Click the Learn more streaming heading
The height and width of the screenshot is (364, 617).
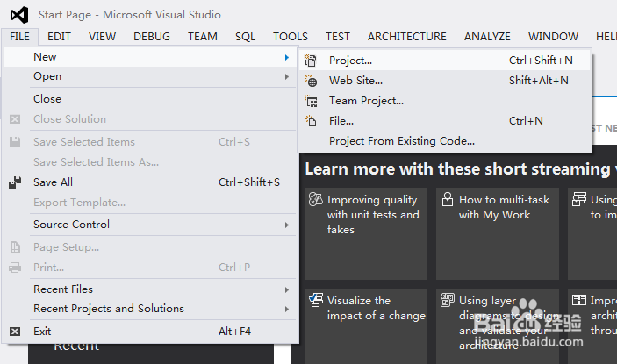point(461,169)
